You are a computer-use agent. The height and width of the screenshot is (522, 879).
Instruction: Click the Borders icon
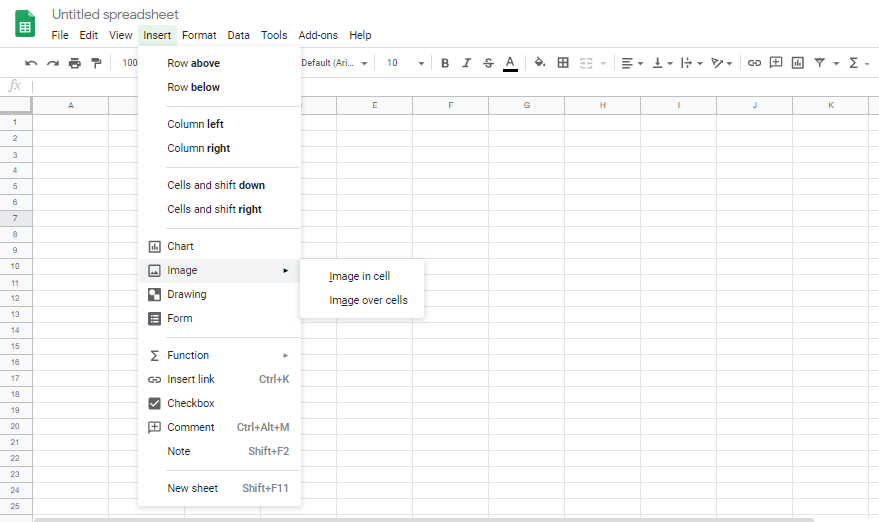[x=563, y=63]
